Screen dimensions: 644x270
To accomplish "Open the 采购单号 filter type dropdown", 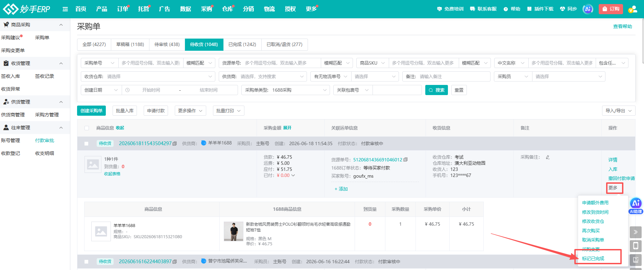I will click(x=99, y=63).
